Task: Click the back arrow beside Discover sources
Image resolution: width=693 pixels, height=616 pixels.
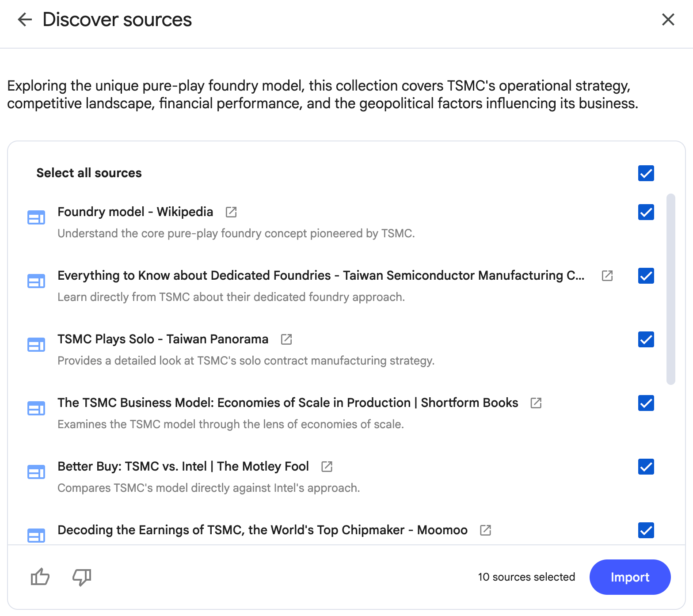Action: point(25,19)
